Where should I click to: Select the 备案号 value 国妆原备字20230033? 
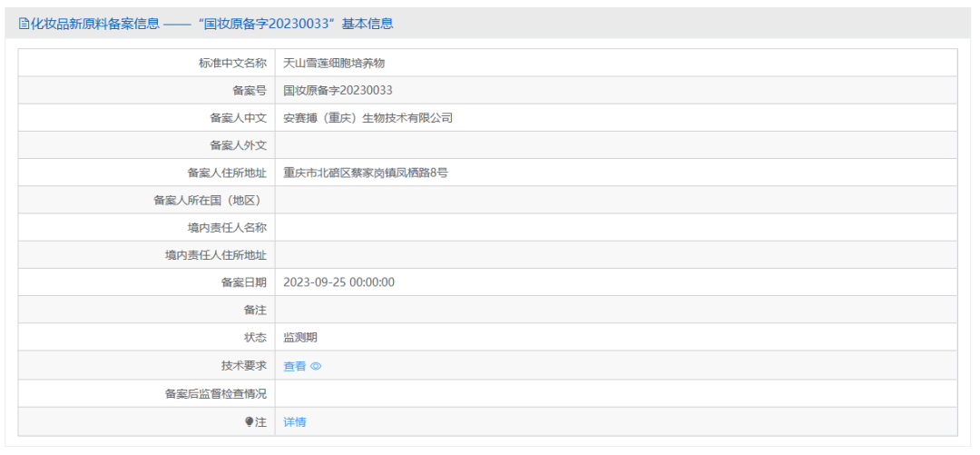[x=338, y=90]
